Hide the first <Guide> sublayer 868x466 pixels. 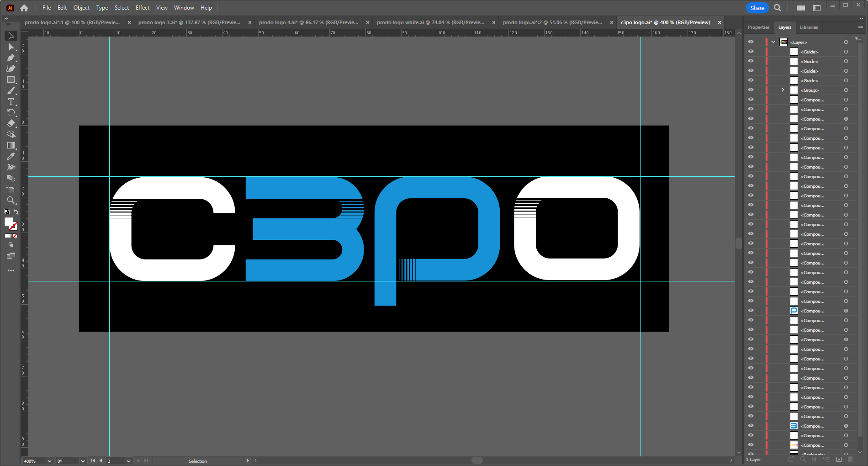pos(751,52)
